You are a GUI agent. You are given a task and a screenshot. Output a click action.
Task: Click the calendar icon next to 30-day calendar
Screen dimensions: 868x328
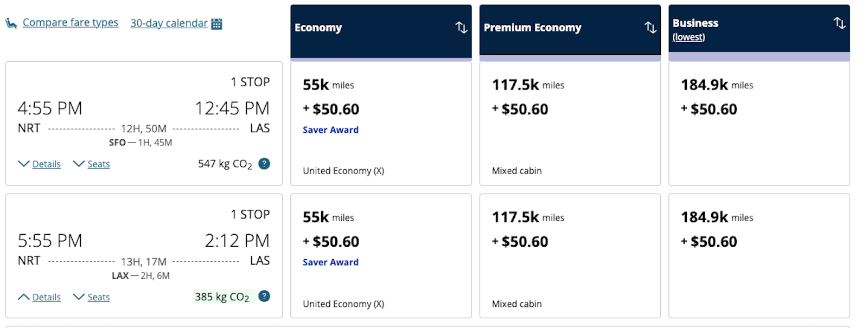(x=216, y=23)
